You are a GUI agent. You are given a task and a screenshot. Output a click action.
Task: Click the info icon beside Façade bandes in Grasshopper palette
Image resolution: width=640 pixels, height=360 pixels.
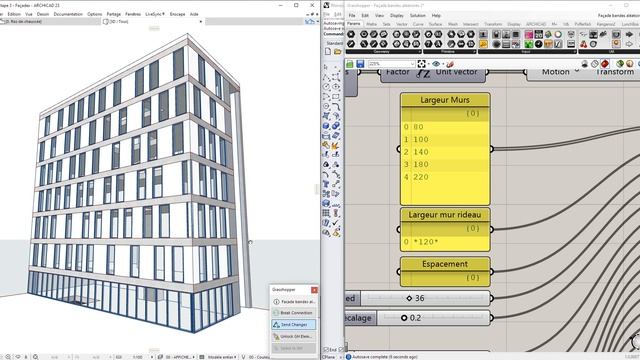pyautogui.click(x=276, y=302)
